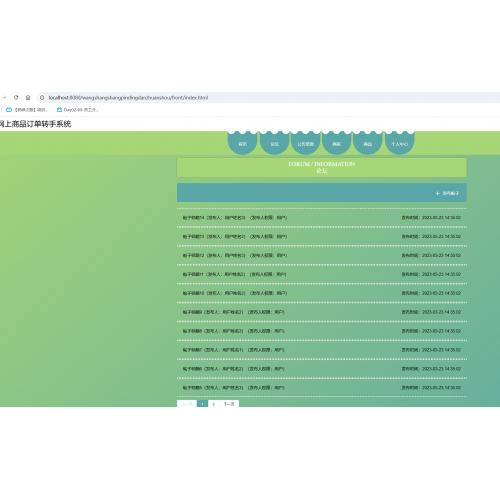Click the forward arrow in browser toolbar

(x=4, y=97)
